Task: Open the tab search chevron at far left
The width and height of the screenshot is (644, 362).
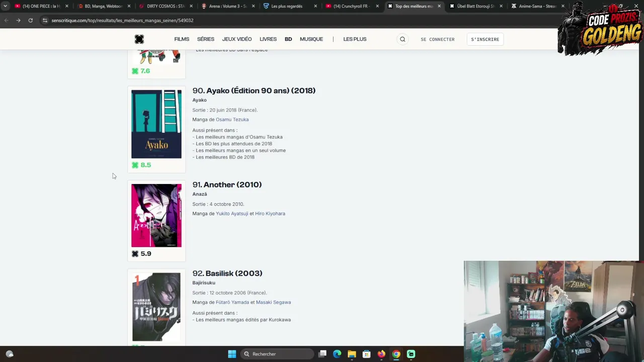Action: click(x=5, y=6)
